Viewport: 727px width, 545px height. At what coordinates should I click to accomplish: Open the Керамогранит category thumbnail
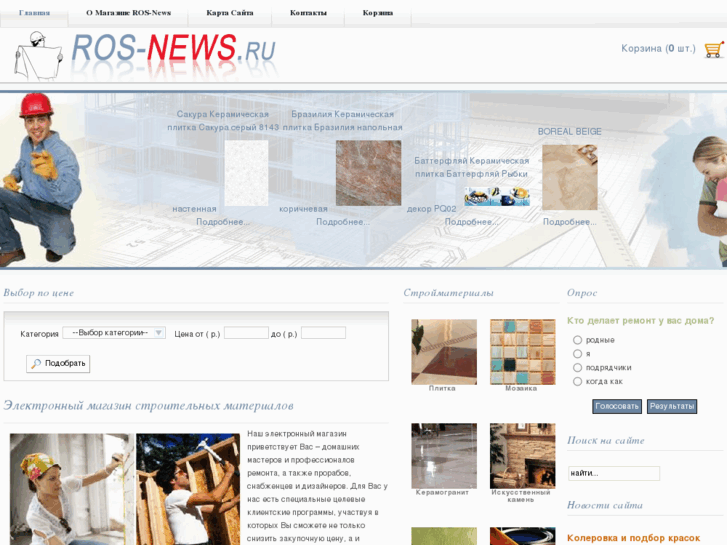point(444,455)
